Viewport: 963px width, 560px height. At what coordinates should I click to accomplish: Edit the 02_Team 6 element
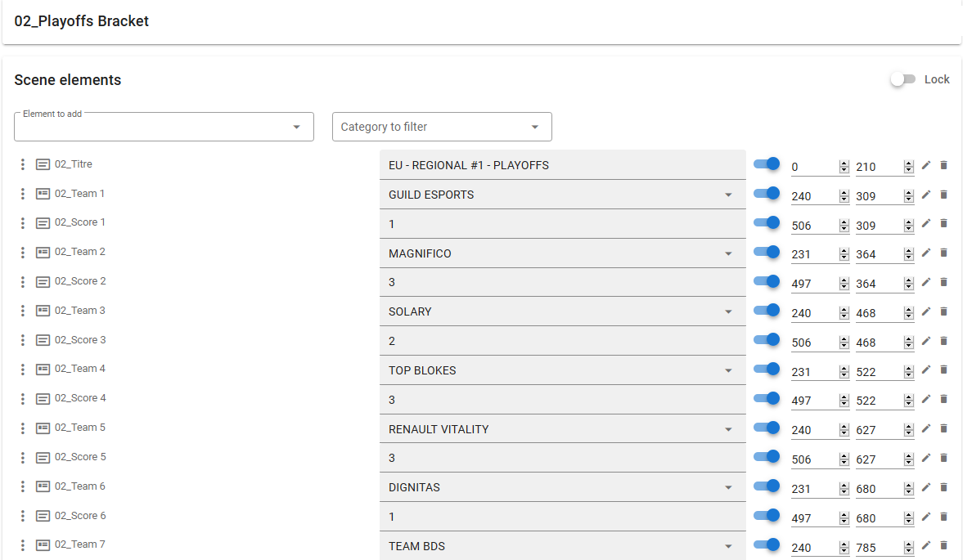tap(926, 487)
